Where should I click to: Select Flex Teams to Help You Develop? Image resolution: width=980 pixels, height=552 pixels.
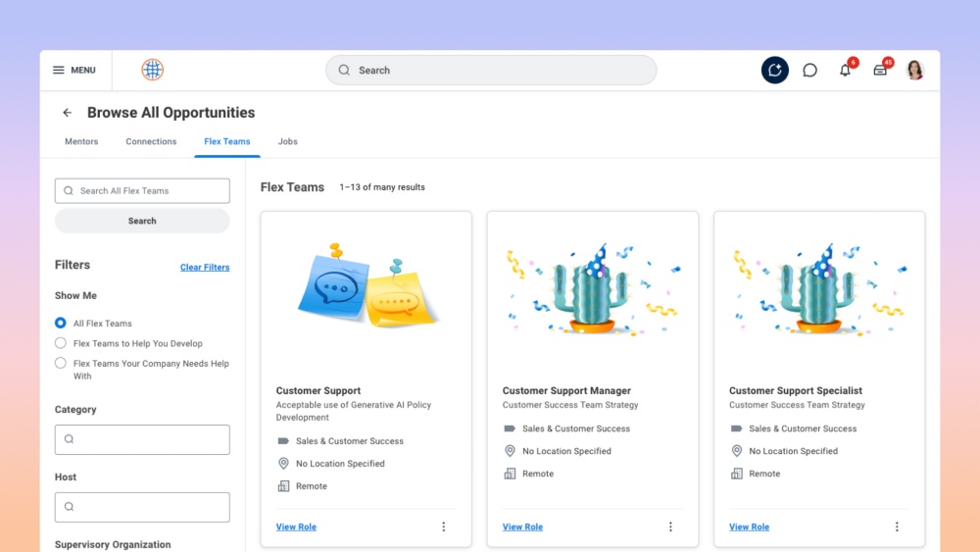tap(61, 343)
